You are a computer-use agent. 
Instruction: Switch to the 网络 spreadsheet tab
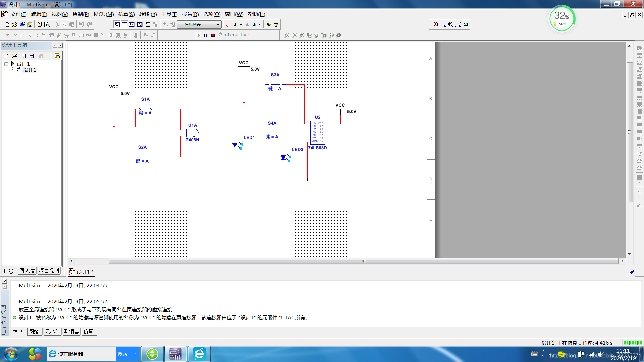point(34,331)
